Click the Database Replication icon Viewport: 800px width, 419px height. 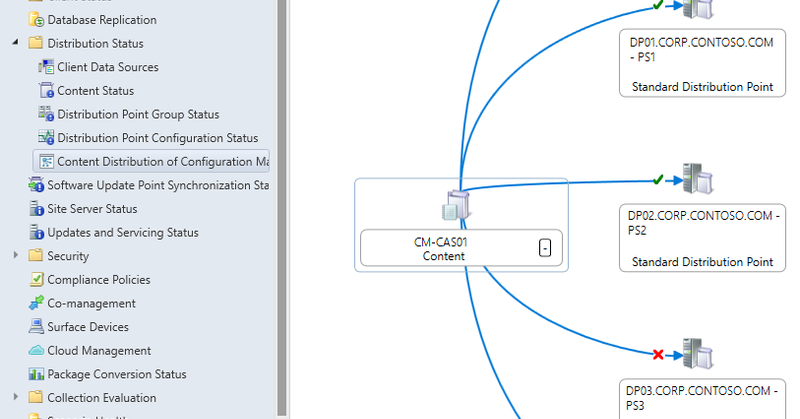click(x=36, y=20)
